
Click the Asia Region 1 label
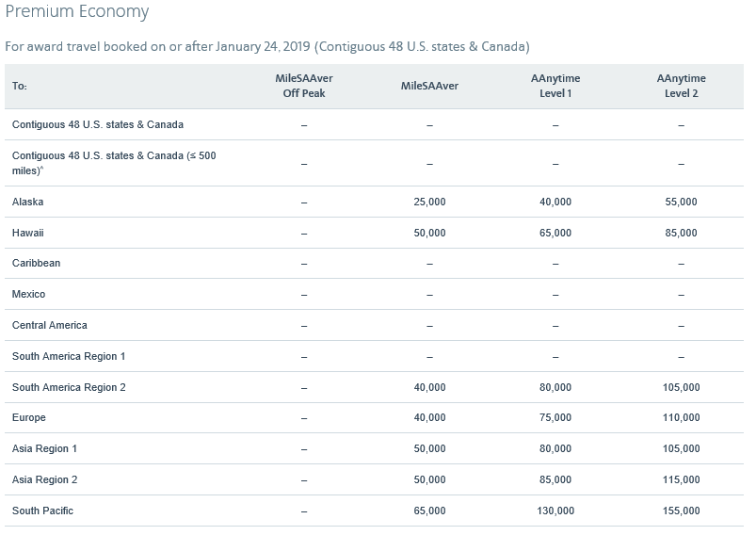coord(44,448)
